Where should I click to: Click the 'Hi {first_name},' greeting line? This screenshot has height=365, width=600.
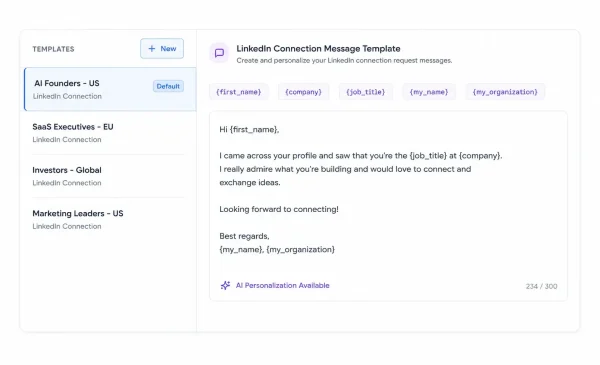pos(249,130)
